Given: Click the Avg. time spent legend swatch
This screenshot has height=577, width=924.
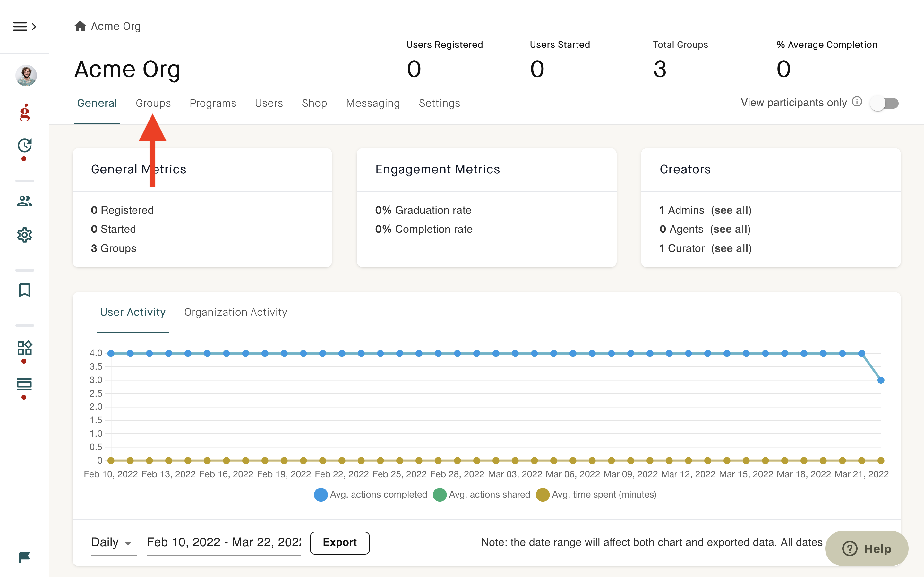Looking at the screenshot, I should click(x=542, y=495).
